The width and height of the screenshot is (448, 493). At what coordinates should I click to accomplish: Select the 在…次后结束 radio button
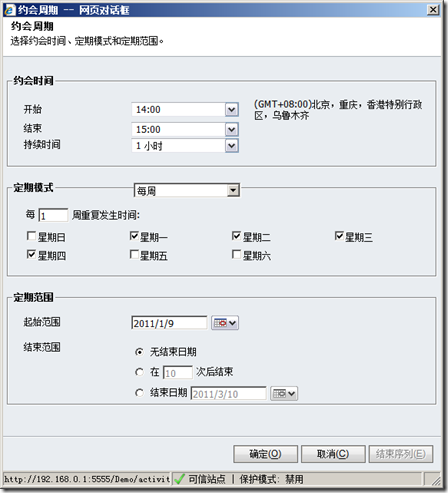click(139, 372)
